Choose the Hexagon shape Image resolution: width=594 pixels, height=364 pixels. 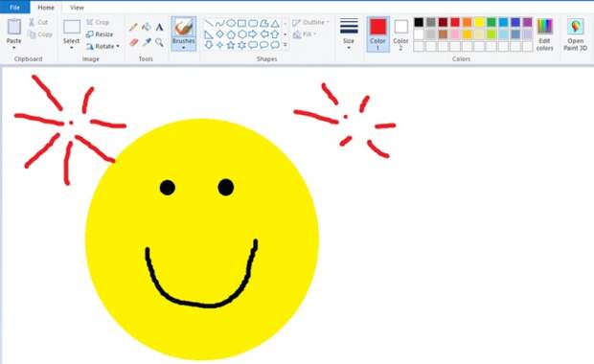click(241, 34)
